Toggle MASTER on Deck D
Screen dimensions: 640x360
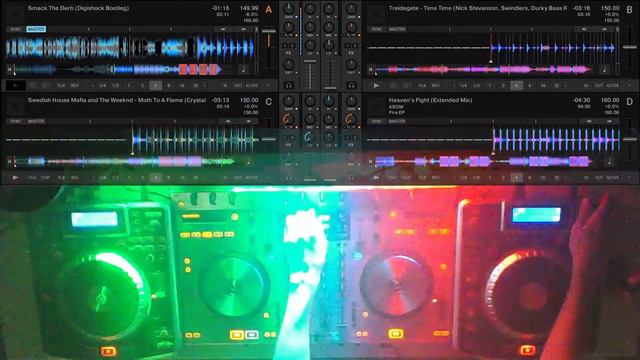[397, 121]
